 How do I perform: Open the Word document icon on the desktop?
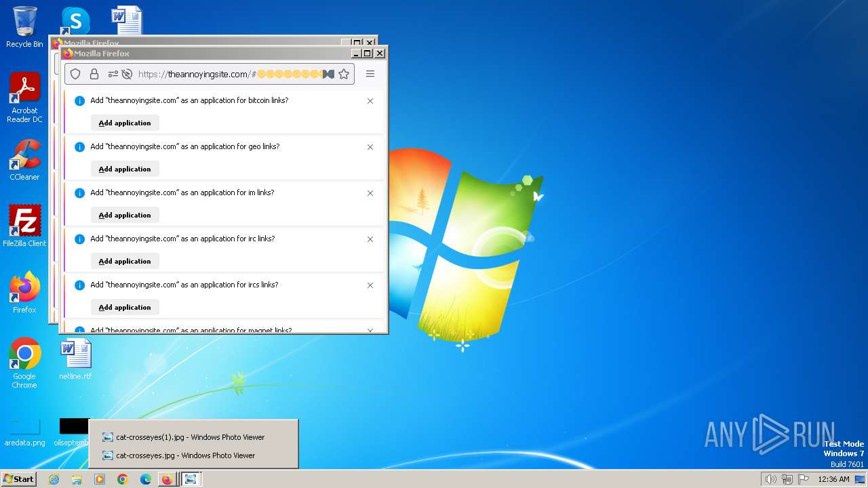click(x=127, y=20)
